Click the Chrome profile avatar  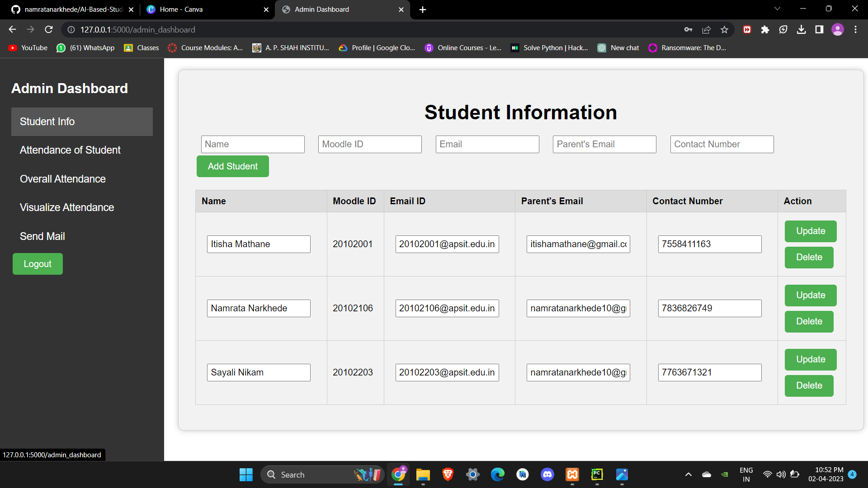click(838, 29)
